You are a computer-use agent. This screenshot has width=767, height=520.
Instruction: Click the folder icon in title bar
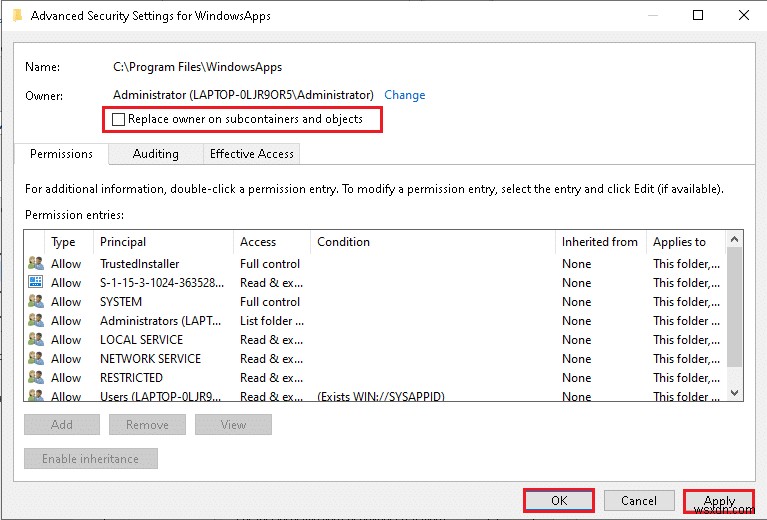coord(17,16)
